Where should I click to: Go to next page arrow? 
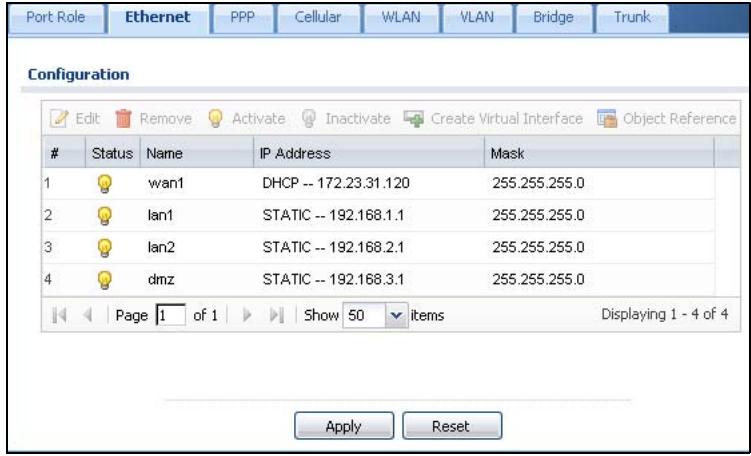(247, 315)
